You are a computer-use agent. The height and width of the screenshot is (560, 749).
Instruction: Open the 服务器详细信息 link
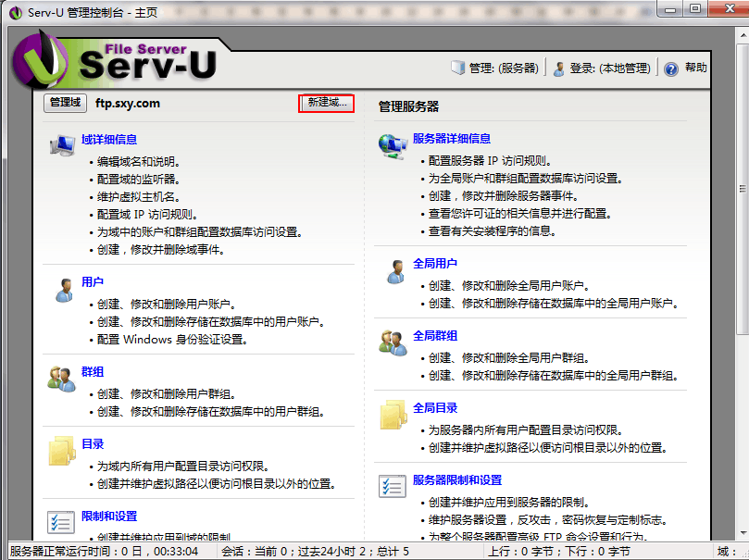point(452,139)
